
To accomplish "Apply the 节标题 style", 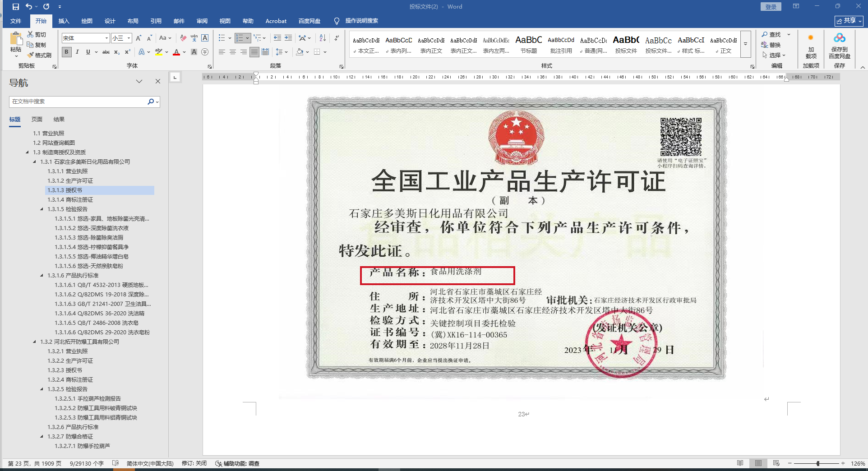I will [529, 44].
